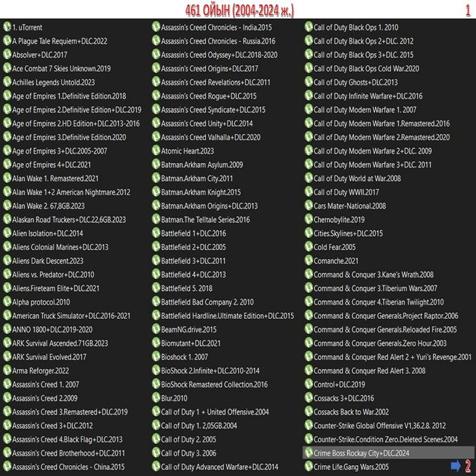Select Call of Duty Black Ops Cold War.2020
The width and height of the screenshot is (476, 476).
tap(366, 68)
